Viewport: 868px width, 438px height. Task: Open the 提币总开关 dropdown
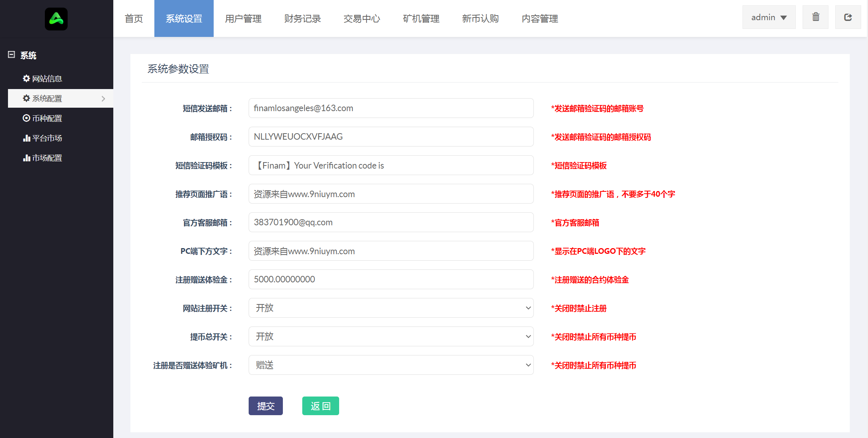click(x=391, y=336)
